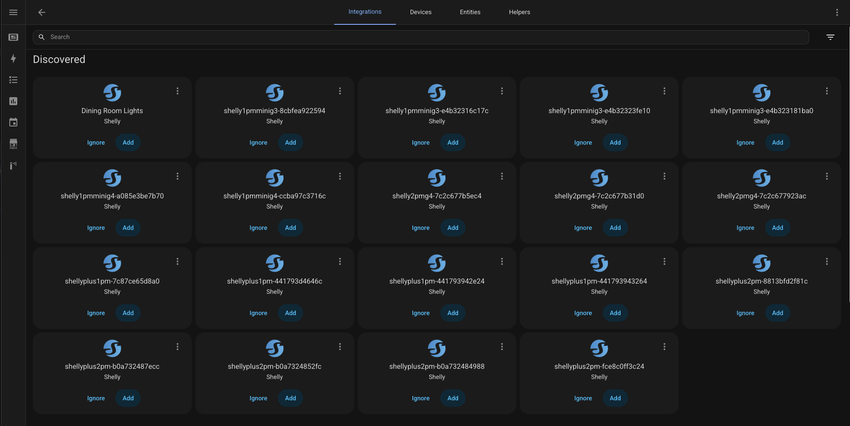Switch to the Helpers tab

pos(519,12)
